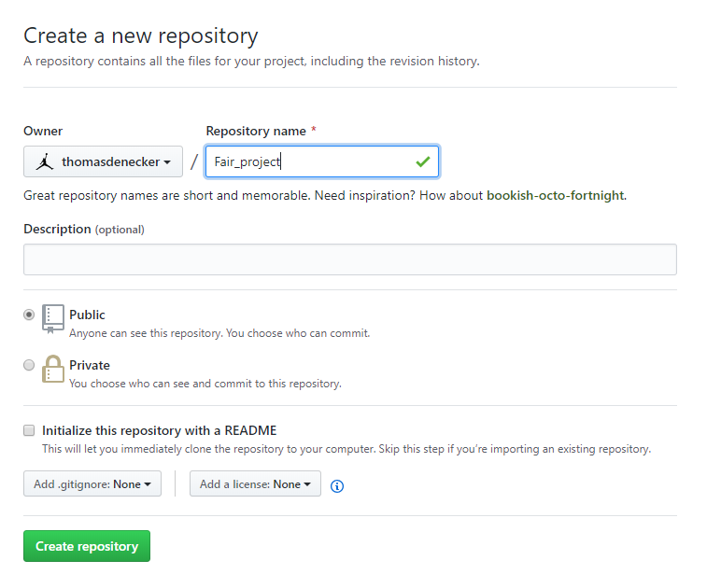721x588 pixels.
Task: Open the Add a license dropdown
Action: 255,483
